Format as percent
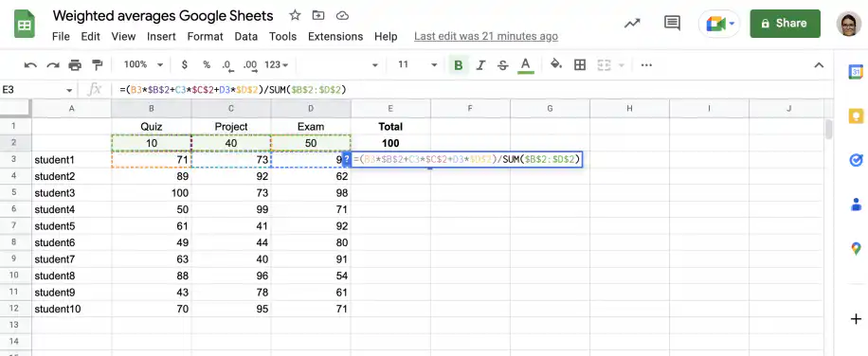This screenshot has height=356, width=868. click(207, 64)
